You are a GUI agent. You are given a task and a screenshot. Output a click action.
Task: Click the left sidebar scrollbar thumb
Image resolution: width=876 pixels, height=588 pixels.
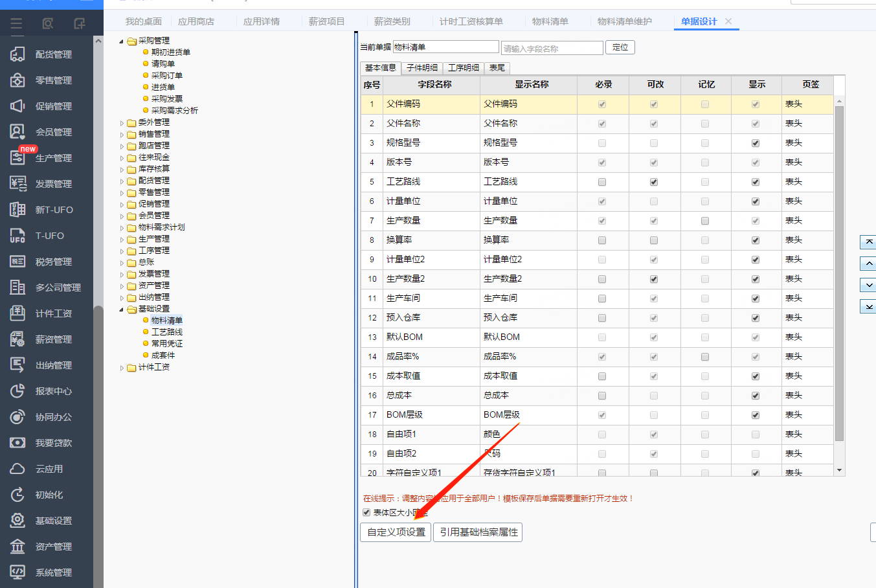click(x=98, y=447)
